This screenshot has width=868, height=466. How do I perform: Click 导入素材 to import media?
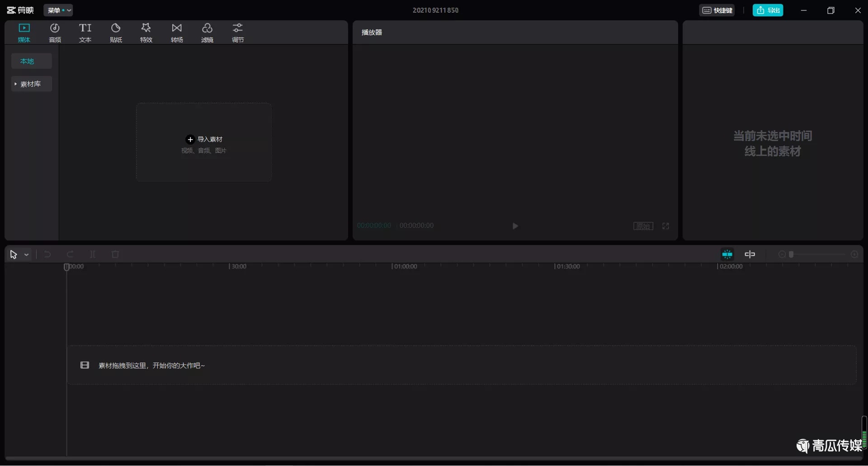click(x=204, y=140)
